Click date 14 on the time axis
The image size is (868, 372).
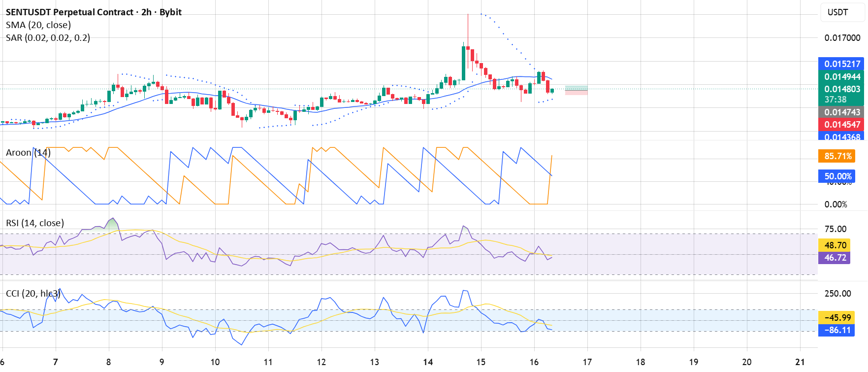[x=428, y=362]
